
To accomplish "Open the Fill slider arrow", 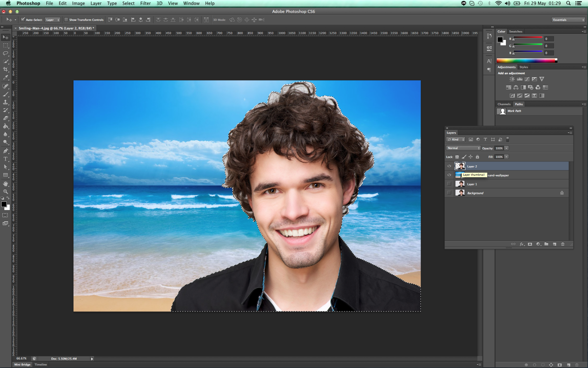I will 506,157.
